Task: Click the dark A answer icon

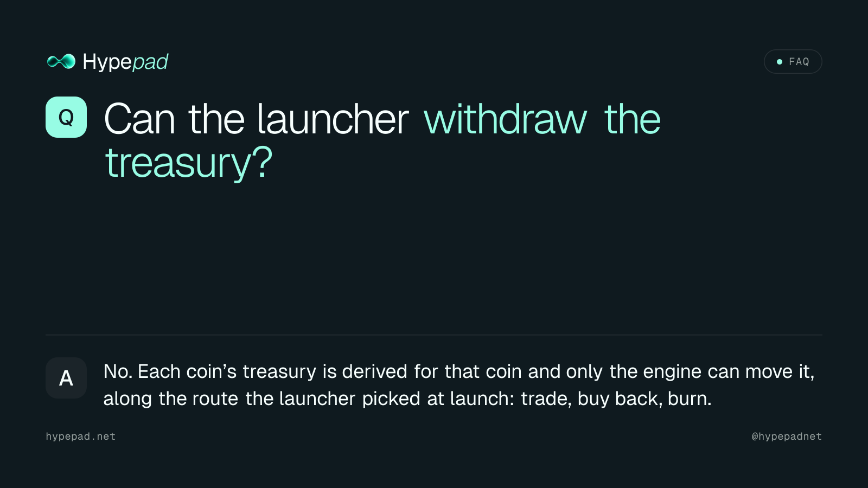Action: click(66, 378)
